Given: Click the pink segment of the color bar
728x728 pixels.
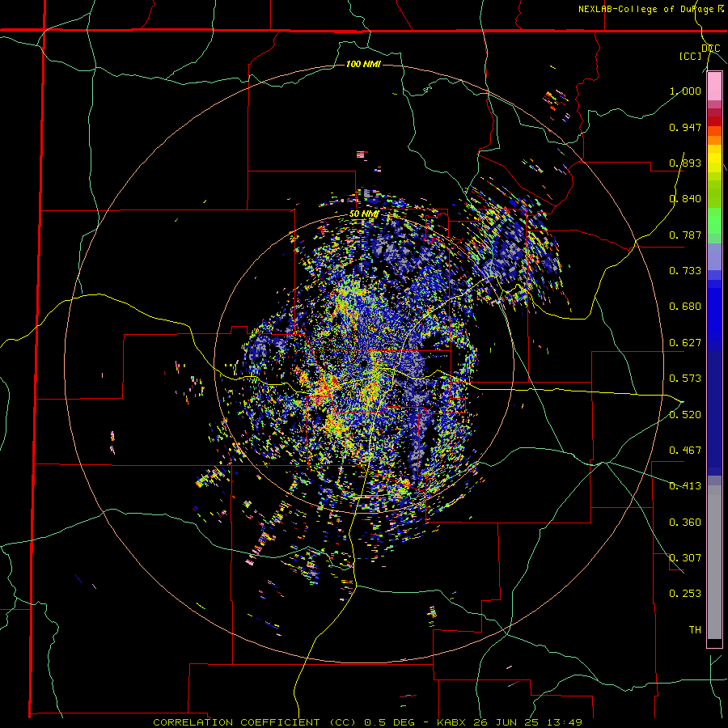Looking at the screenshot, I should point(714,87).
